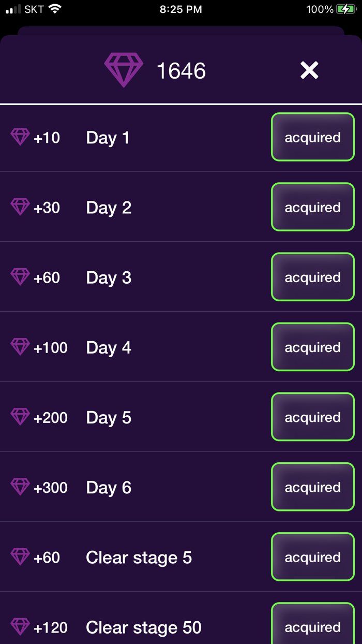362x644 pixels.
Task: Tap the 1646 gem balance number
Action: [181, 71]
